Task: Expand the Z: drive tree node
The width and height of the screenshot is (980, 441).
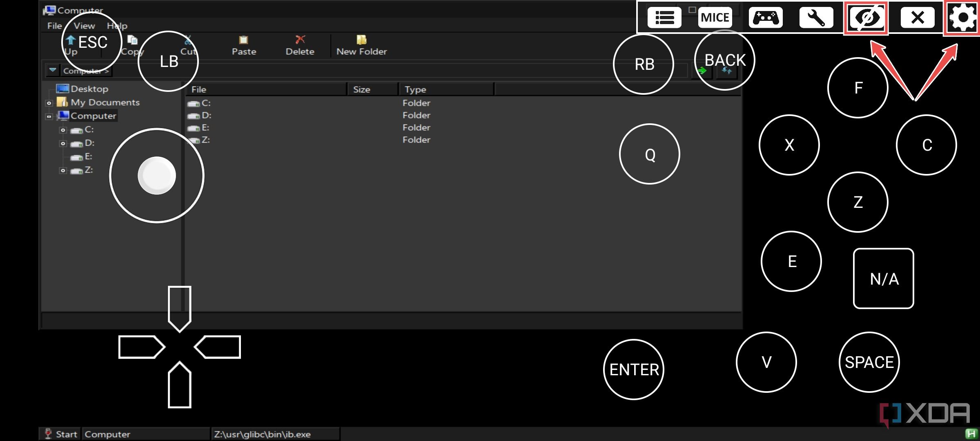Action: coord(63,170)
